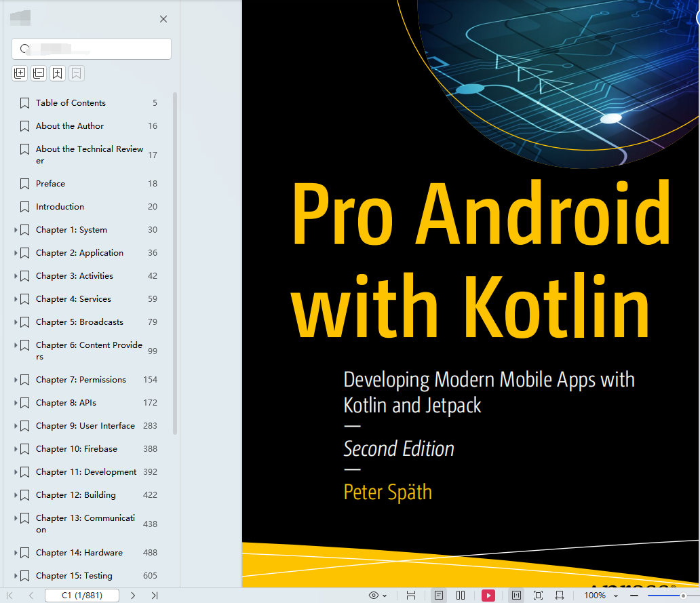Jump to the first page
700x603 pixels.
(x=9, y=596)
